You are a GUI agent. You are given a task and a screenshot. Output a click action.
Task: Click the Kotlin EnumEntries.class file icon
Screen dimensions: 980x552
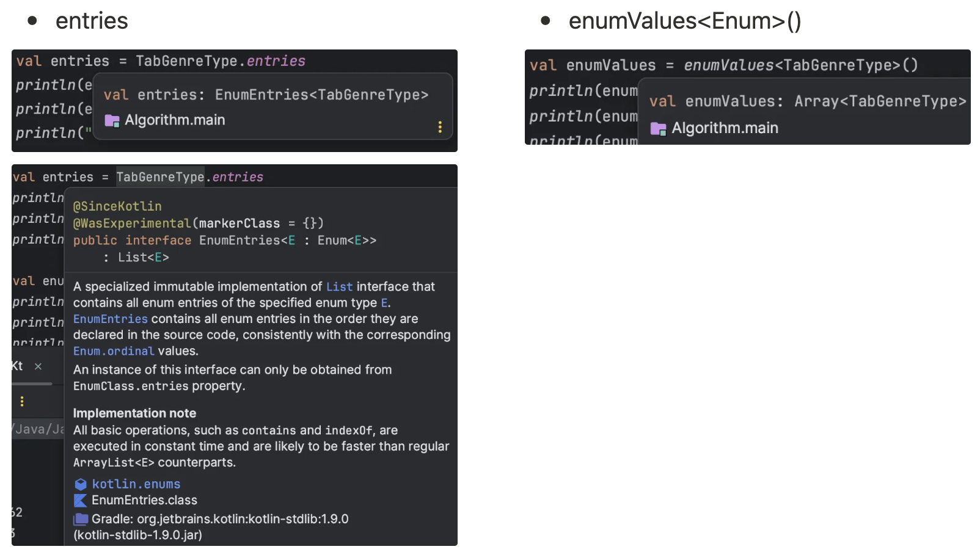tap(81, 501)
